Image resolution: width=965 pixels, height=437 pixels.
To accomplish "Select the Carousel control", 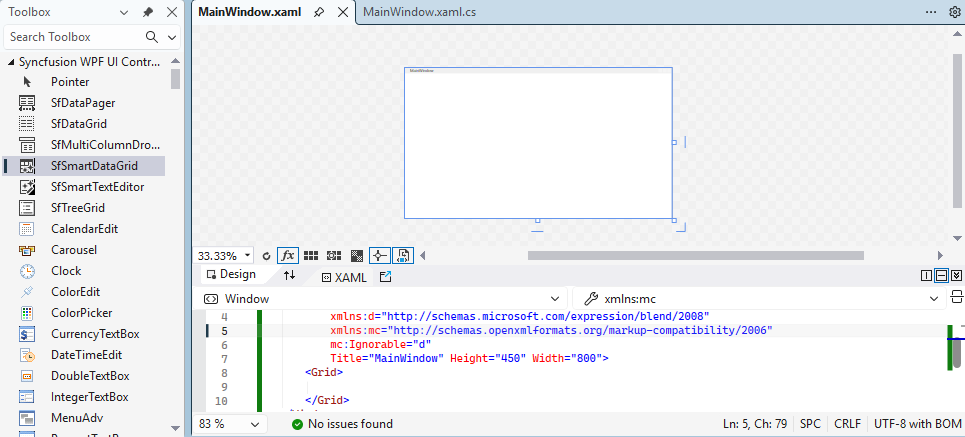I will tap(84, 250).
